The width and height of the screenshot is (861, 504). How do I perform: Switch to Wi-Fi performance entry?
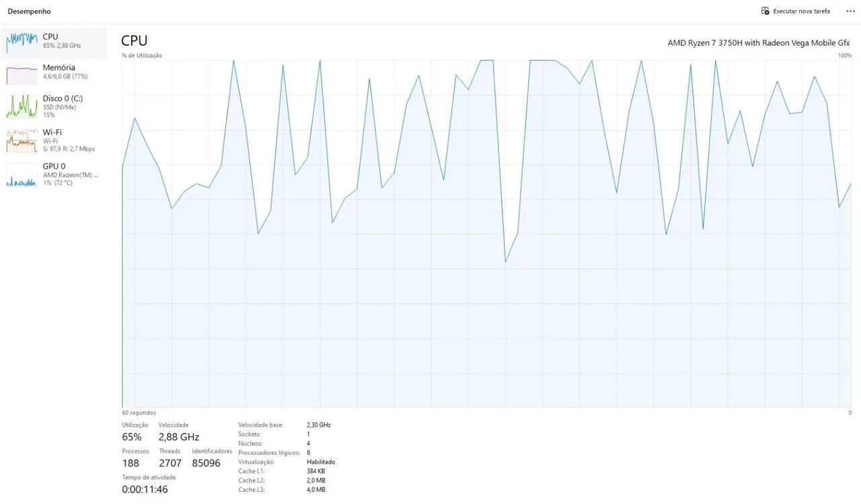coord(53,141)
